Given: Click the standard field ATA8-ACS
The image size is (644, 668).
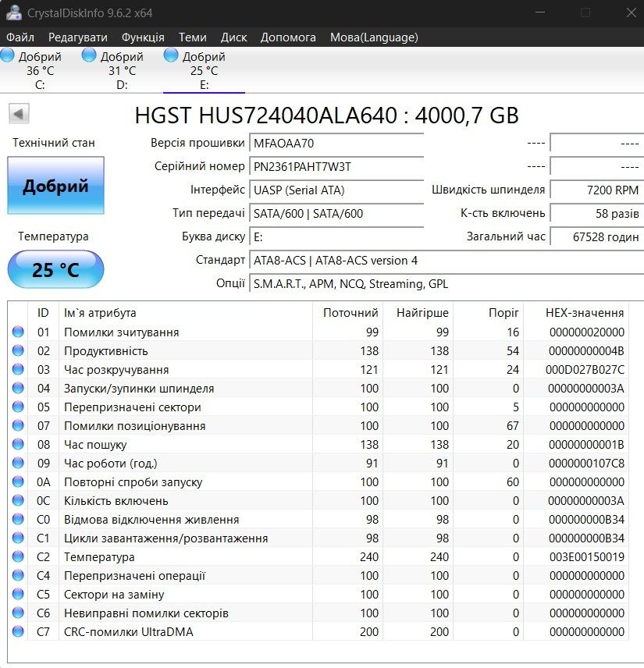Looking at the screenshot, I should 447,261.
